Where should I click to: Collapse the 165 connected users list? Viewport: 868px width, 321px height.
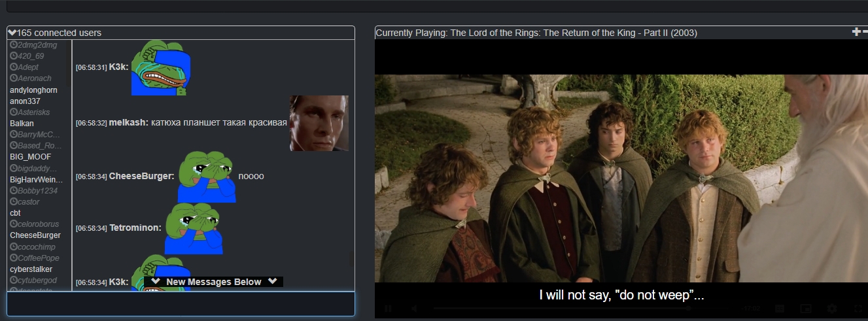click(x=12, y=32)
